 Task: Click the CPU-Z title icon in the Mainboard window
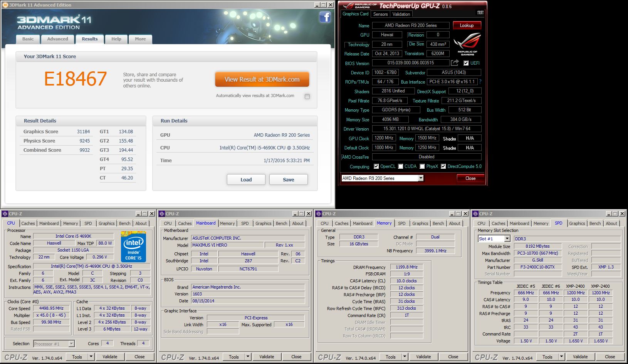(162, 214)
